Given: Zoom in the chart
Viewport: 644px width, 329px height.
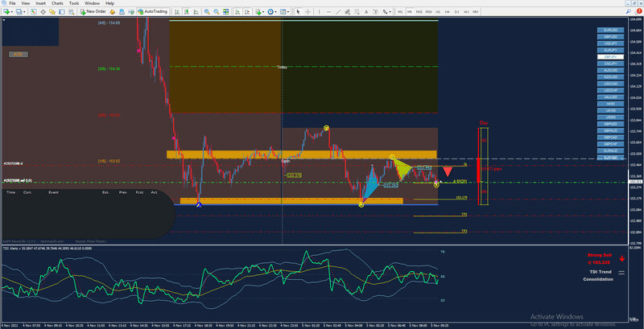Looking at the screenshot, I should coord(207,11).
